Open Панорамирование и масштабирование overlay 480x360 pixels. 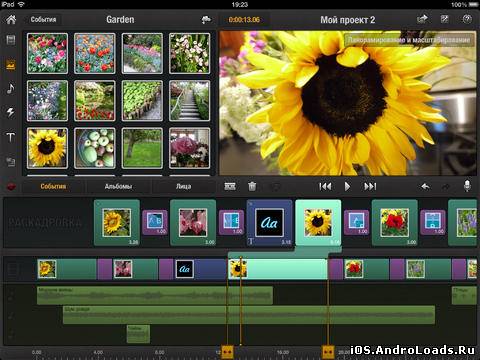coord(409,40)
